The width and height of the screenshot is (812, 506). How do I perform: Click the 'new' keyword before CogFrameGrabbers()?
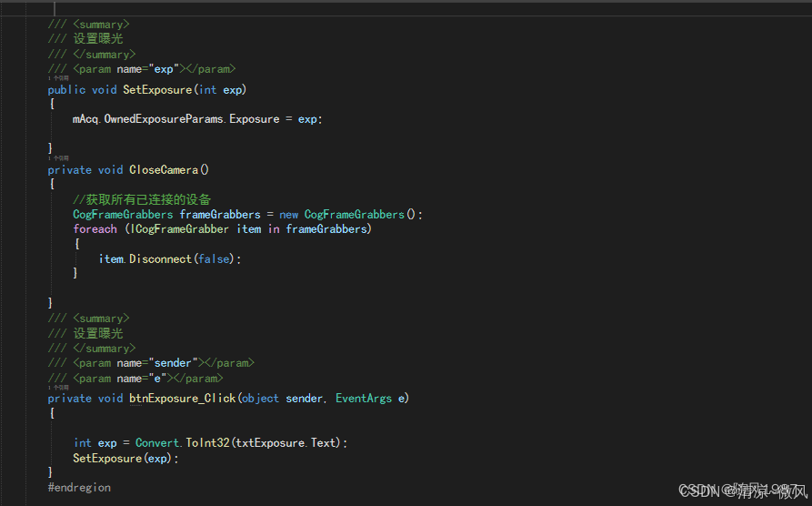(x=288, y=215)
